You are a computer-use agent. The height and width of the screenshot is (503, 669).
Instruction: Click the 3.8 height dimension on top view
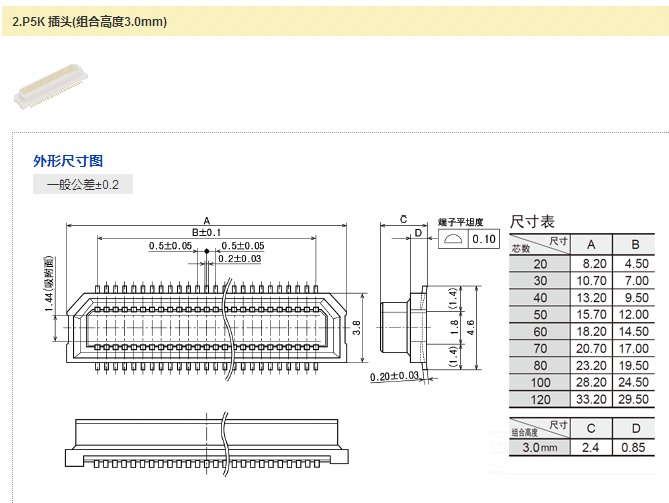[355, 324]
